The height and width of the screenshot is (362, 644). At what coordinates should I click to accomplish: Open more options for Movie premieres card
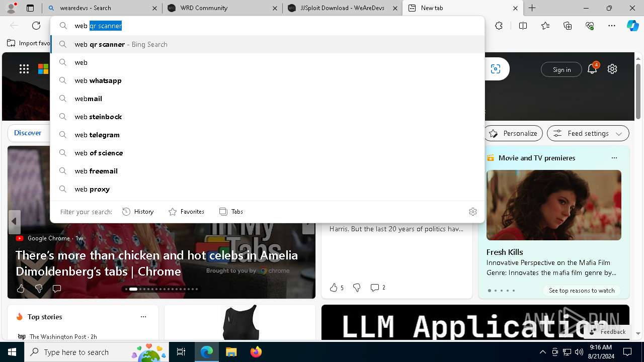(614, 158)
